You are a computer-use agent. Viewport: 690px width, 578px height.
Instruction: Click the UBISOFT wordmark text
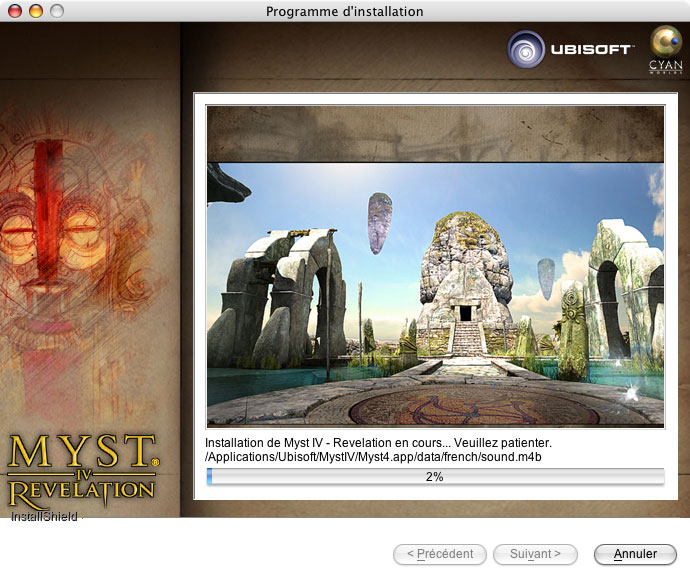pyautogui.click(x=592, y=49)
